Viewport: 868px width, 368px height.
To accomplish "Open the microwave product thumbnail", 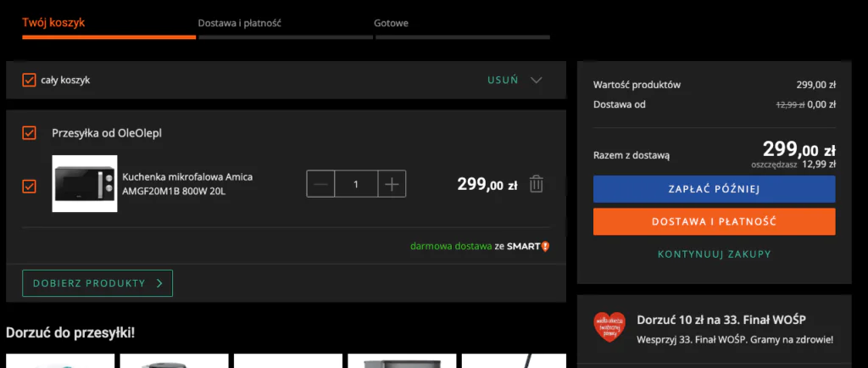I will tap(85, 184).
